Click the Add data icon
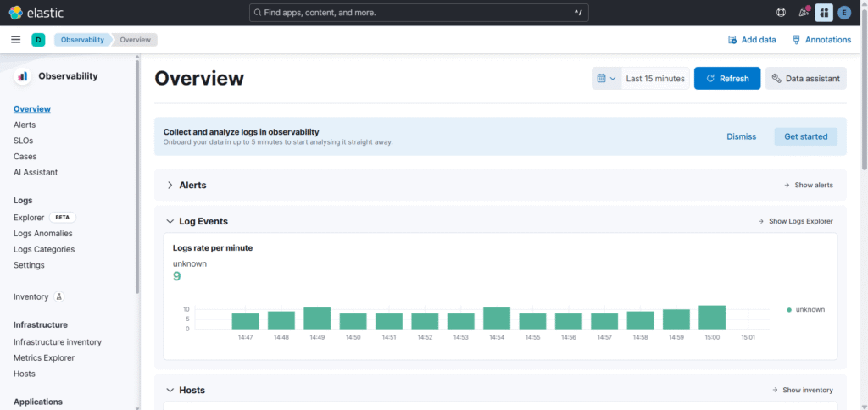868x410 pixels. click(x=732, y=40)
